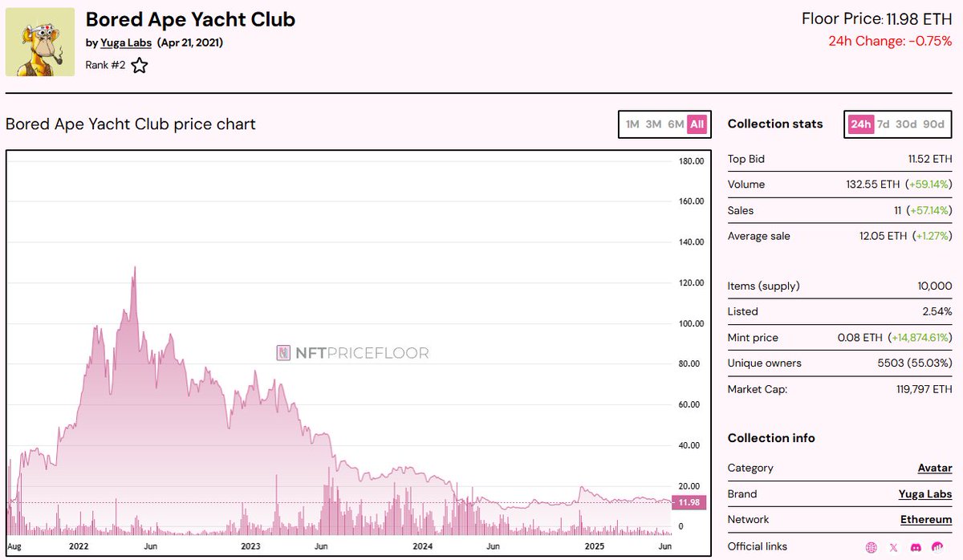
Task: Click the Floor Price 11.98 ETH text
Action: click(x=877, y=18)
